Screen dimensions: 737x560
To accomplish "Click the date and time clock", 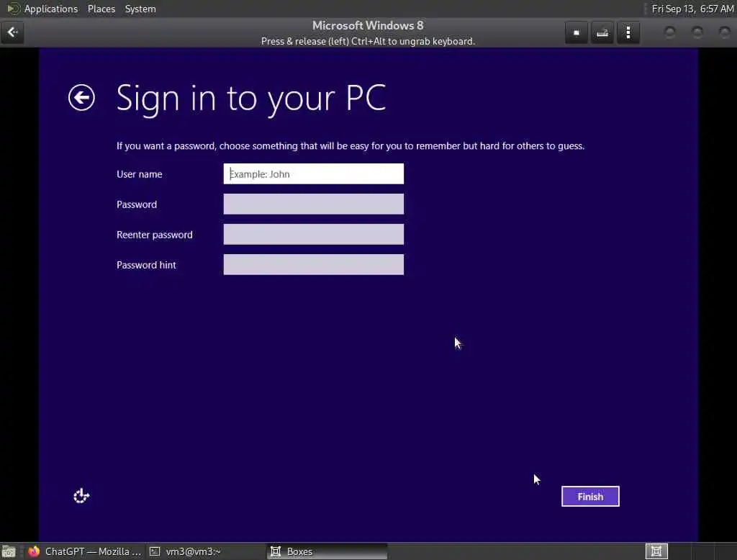I will click(692, 9).
